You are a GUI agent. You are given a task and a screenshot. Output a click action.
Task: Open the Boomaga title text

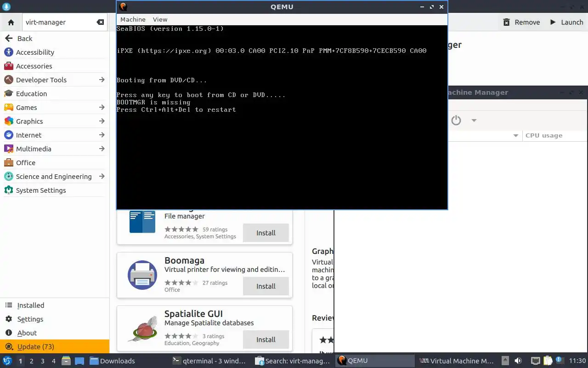[184, 260]
